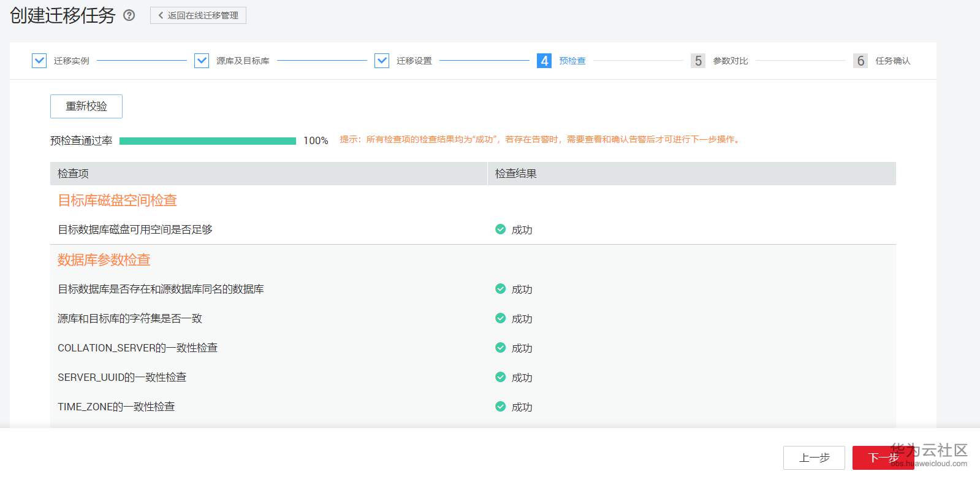
Task: Click the success icon for COLLATION_SERVER check
Action: 500,348
